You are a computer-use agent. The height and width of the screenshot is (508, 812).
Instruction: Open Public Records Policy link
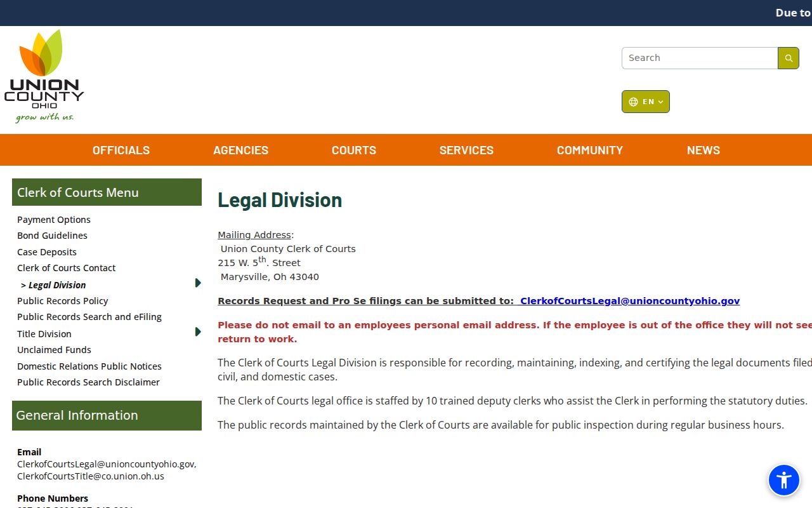click(x=62, y=301)
